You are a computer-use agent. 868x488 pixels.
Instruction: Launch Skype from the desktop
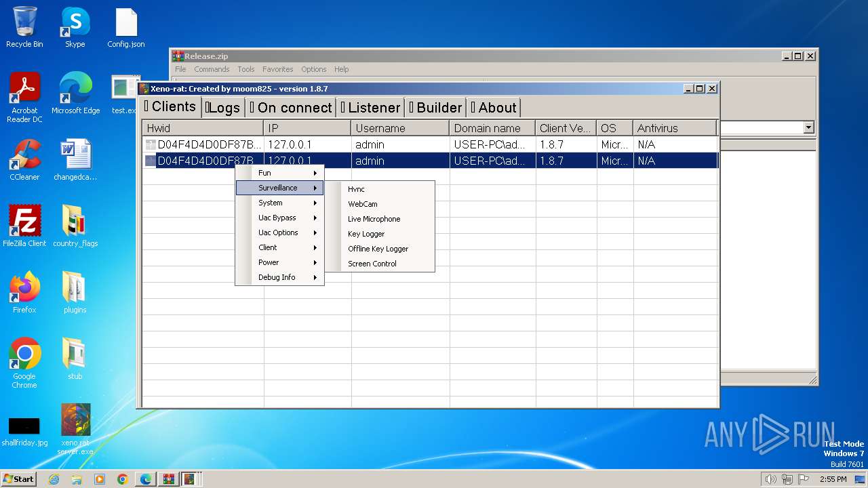pyautogui.click(x=75, y=27)
